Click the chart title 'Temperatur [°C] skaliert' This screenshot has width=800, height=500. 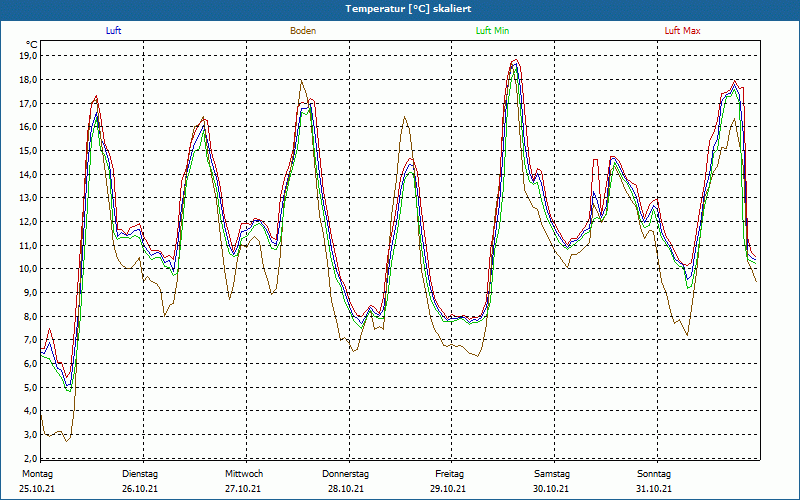408,9
